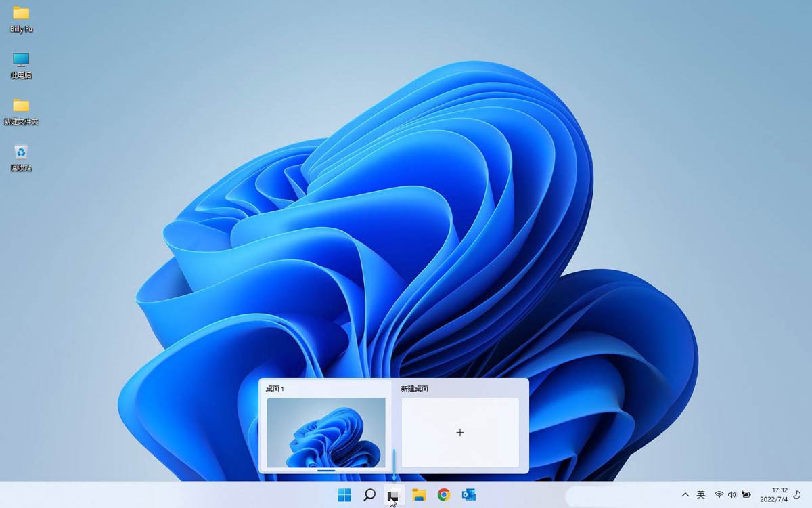
Task: Expand the hidden system tray icons chevron
Action: [x=685, y=495]
